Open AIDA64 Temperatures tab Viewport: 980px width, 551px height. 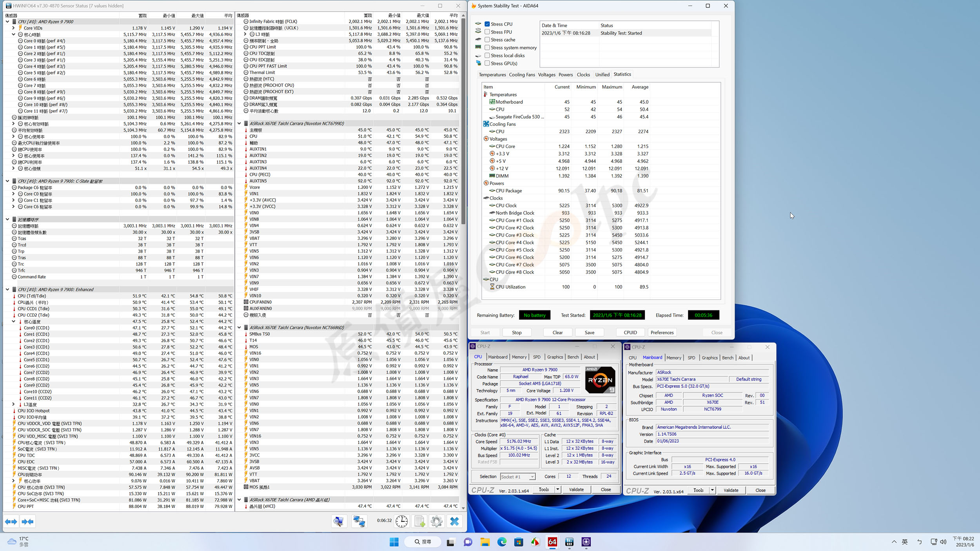point(492,75)
